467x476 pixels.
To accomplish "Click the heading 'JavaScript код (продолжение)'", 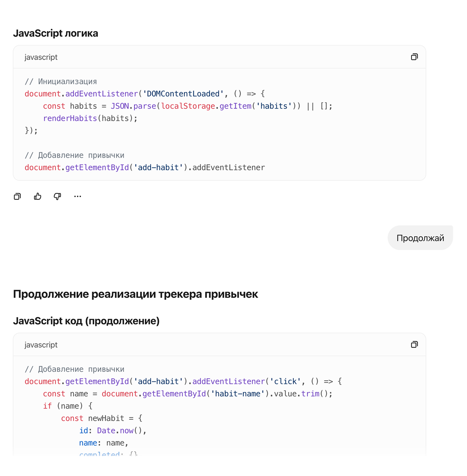I will coord(86,321).
